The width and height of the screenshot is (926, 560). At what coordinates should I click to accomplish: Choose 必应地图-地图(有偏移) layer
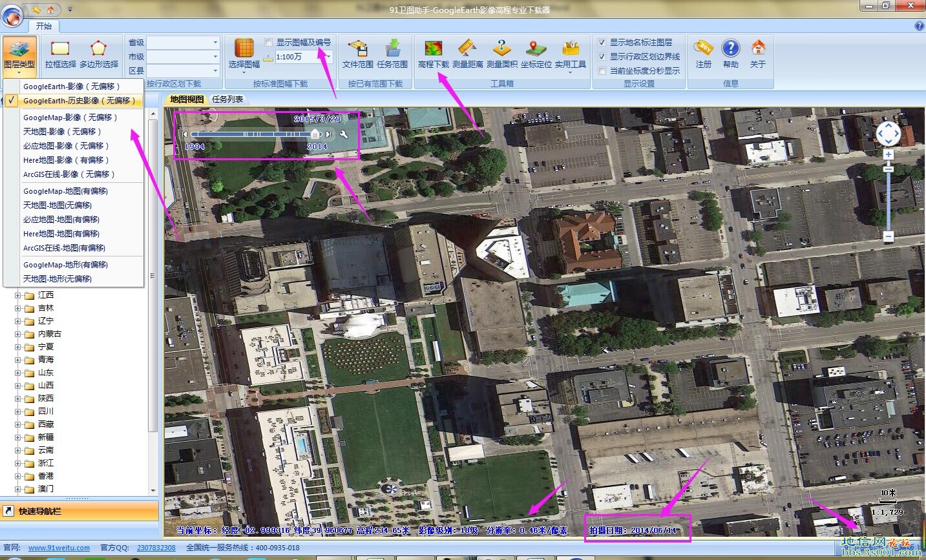pos(73,219)
